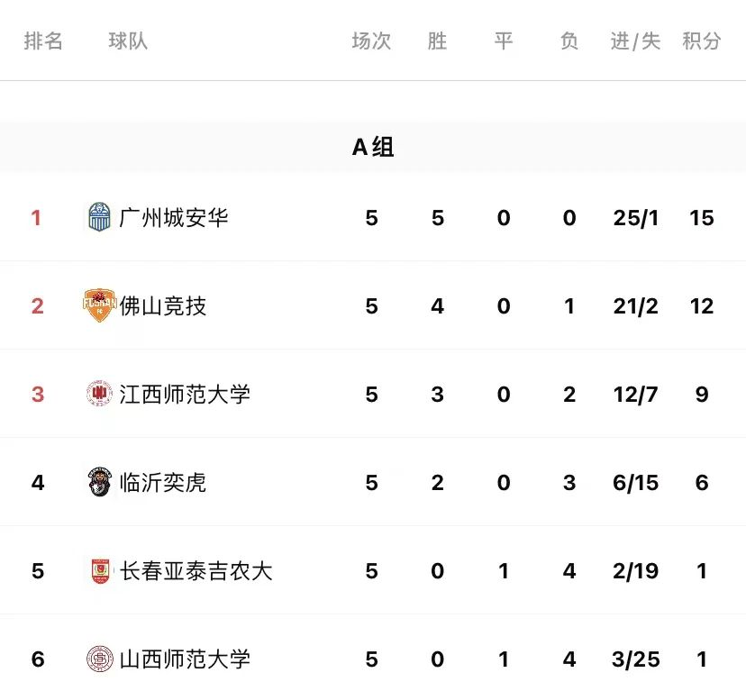The height and width of the screenshot is (700, 746).
Task: Click the 排名 column header
Action: click(x=43, y=41)
